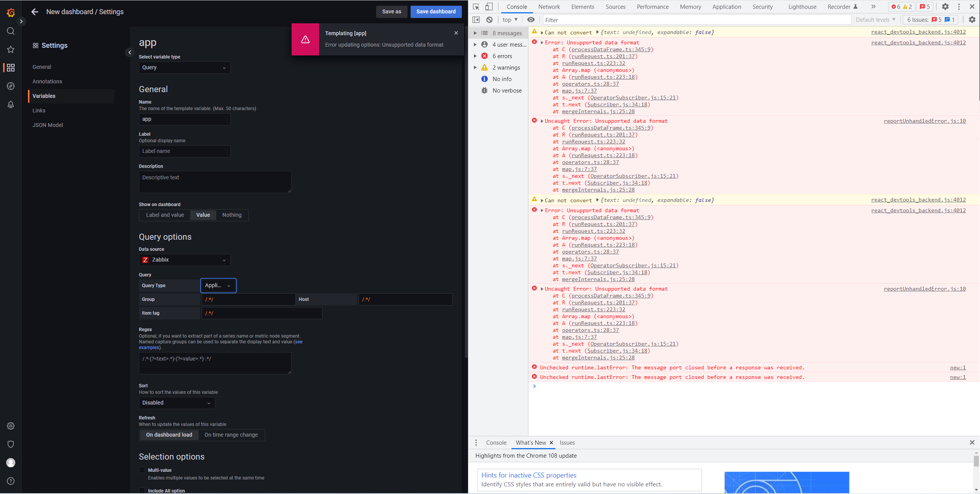Screen dimensions: 980x494
Task: Switch to the Issues tab
Action: (567, 442)
